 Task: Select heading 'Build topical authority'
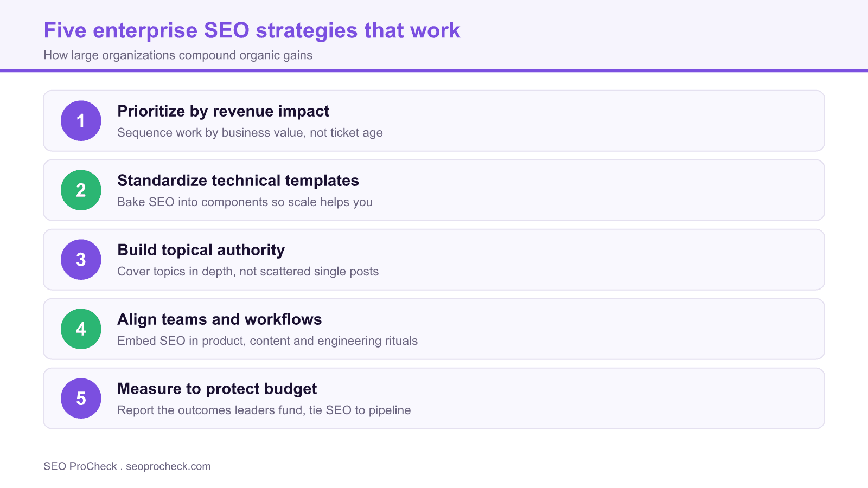tap(201, 250)
